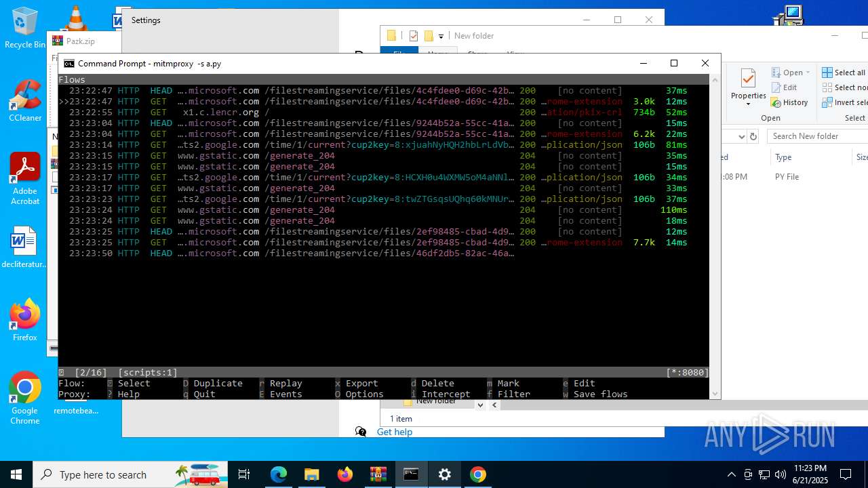This screenshot has height=488, width=868.
Task: Click Intercept in mitmproxy Proxy row
Action: [446, 394]
